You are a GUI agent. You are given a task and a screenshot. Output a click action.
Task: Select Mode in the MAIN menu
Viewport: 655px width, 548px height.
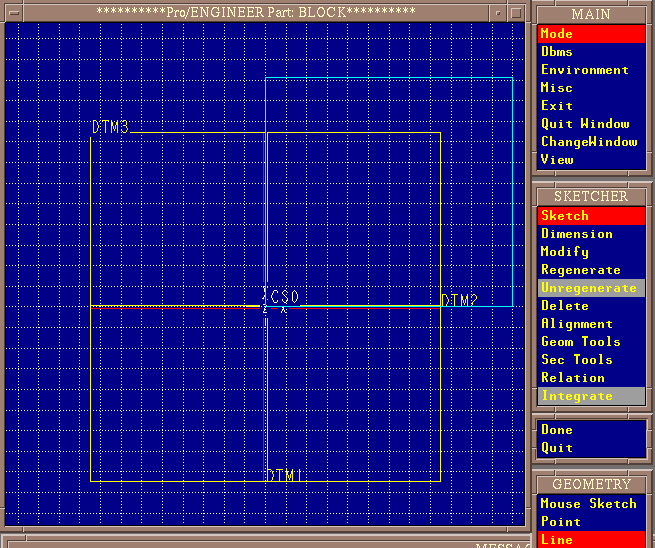[x=591, y=34]
